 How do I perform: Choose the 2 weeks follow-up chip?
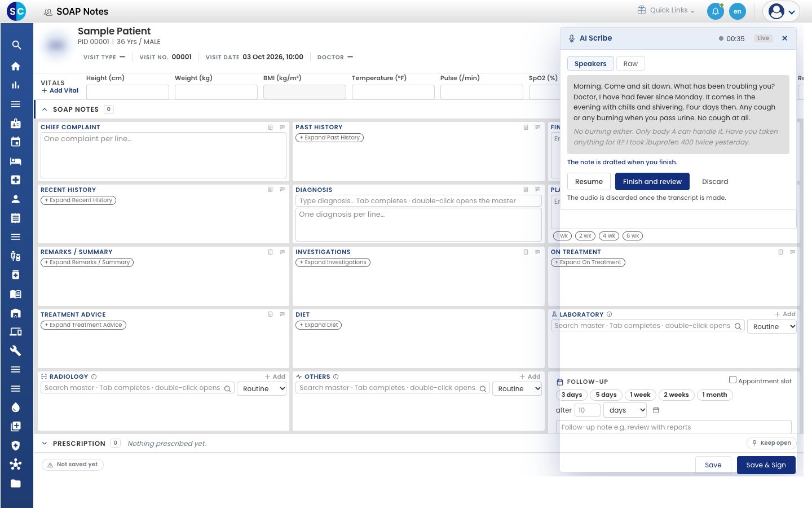coord(676,395)
